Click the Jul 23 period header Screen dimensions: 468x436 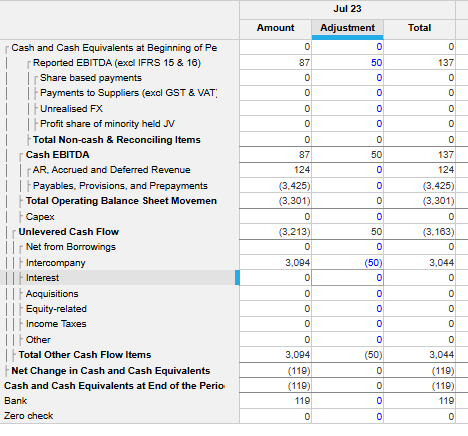pyautogui.click(x=347, y=9)
